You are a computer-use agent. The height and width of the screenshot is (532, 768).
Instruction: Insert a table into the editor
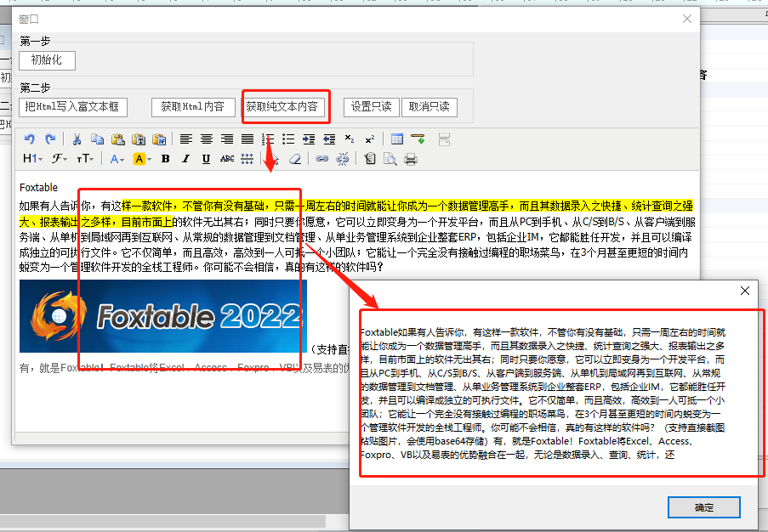point(397,139)
